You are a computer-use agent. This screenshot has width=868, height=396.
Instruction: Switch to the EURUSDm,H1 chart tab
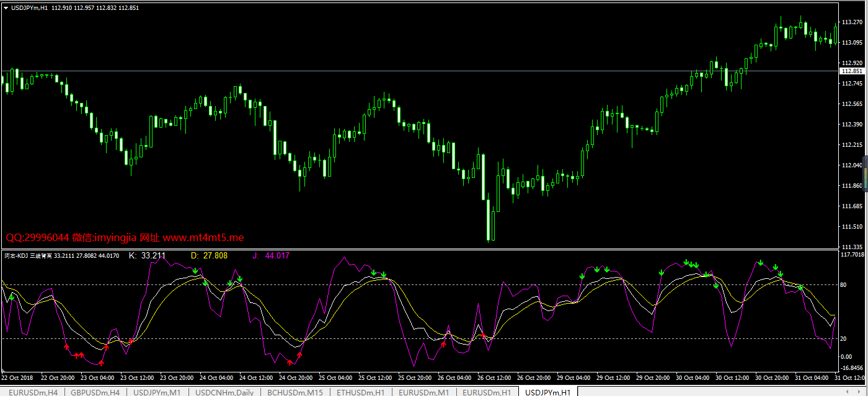pos(487,392)
